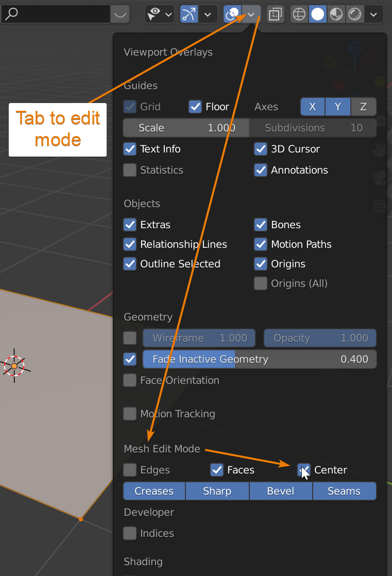Toggle the Relationship Lines checkbox

point(130,244)
